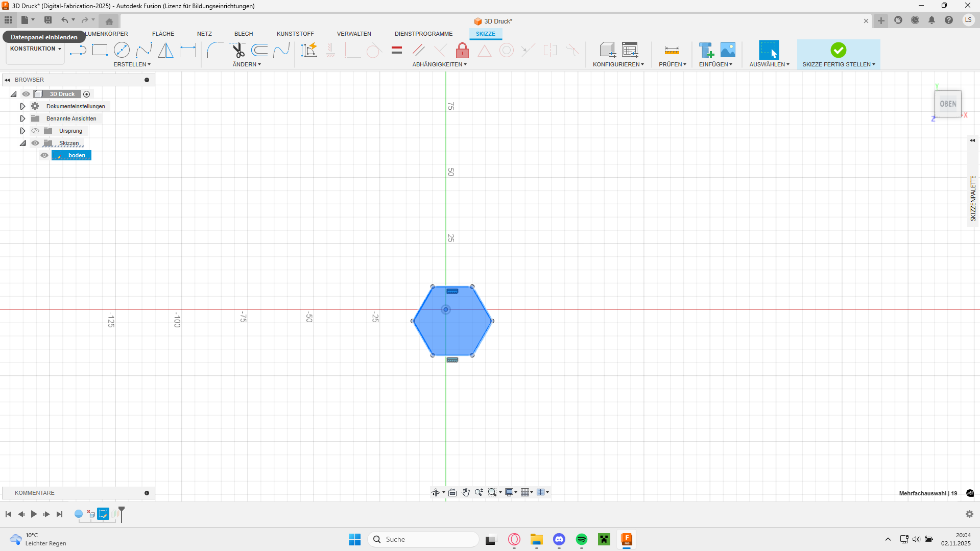This screenshot has width=980, height=551.
Task: Toggle visibility of Ursprung folder
Action: (35, 131)
